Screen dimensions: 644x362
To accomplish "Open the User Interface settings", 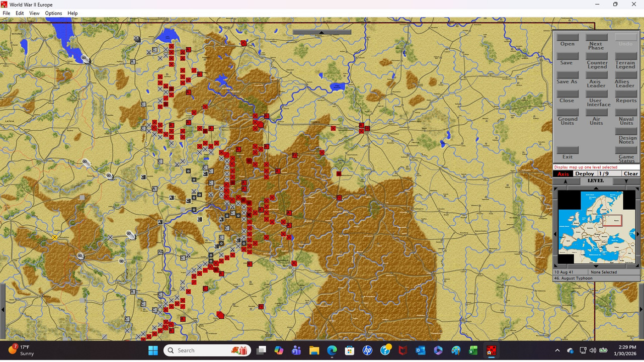I will 596,94.
